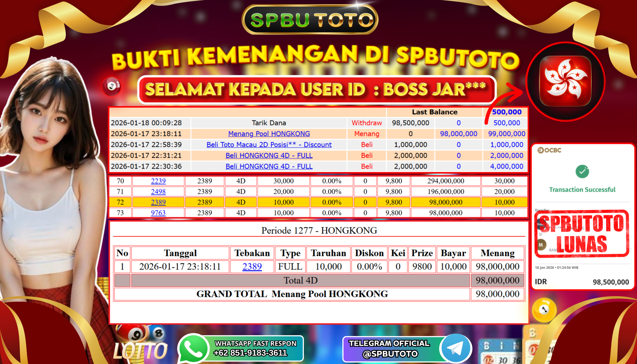Click Beli HONGKONG 4D FULL at 22:30:36
This screenshot has height=364, width=637.
pos(269,166)
